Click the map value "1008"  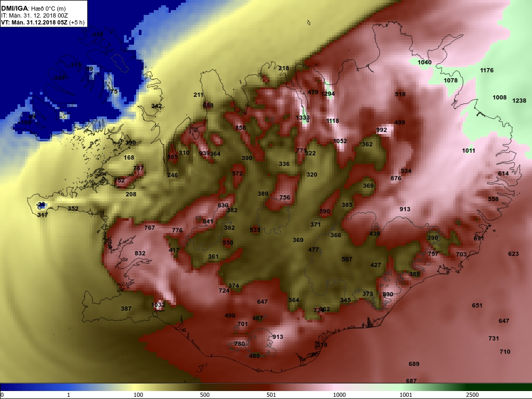tap(500, 97)
